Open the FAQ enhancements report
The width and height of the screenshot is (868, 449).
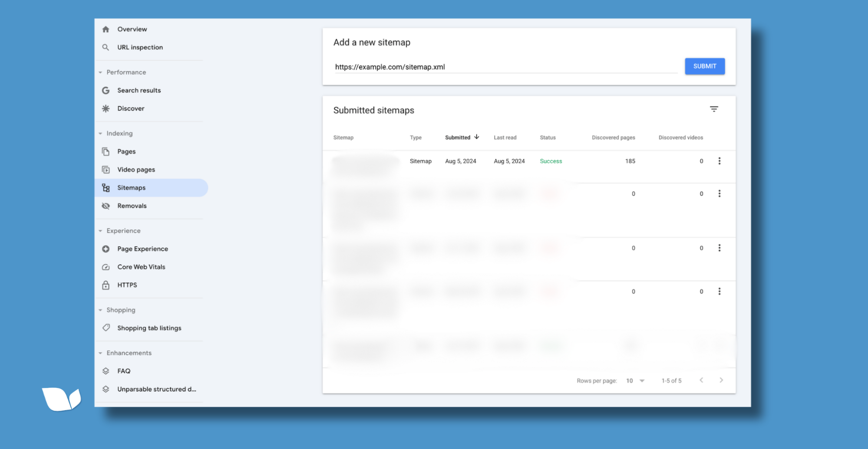coord(124,371)
